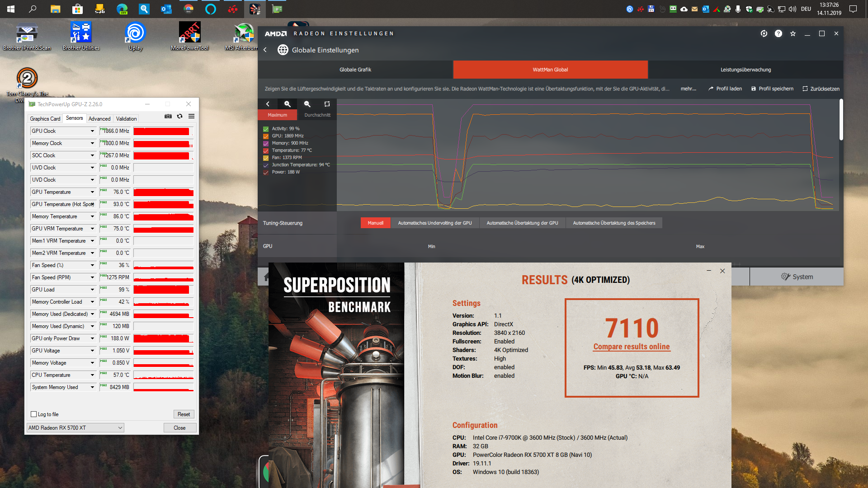Toggle the Temperature graph checkbox
Image resolution: width=868 pixels, height=488 pixels.
tap(266, 150)
